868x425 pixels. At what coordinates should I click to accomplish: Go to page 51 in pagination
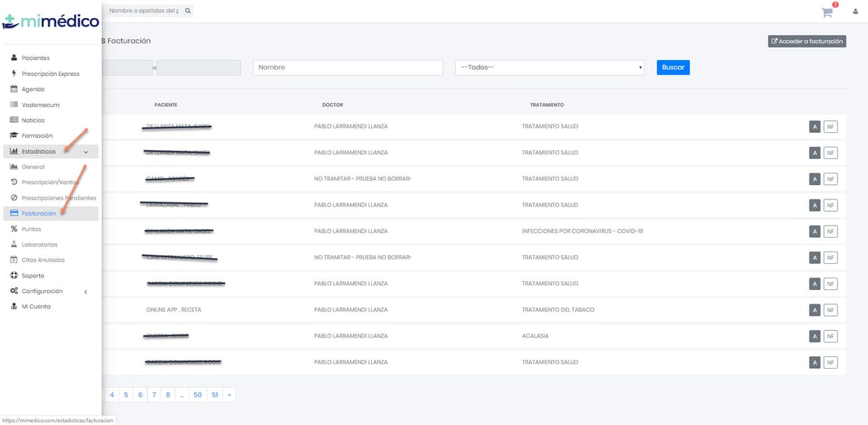pos(215,395)
